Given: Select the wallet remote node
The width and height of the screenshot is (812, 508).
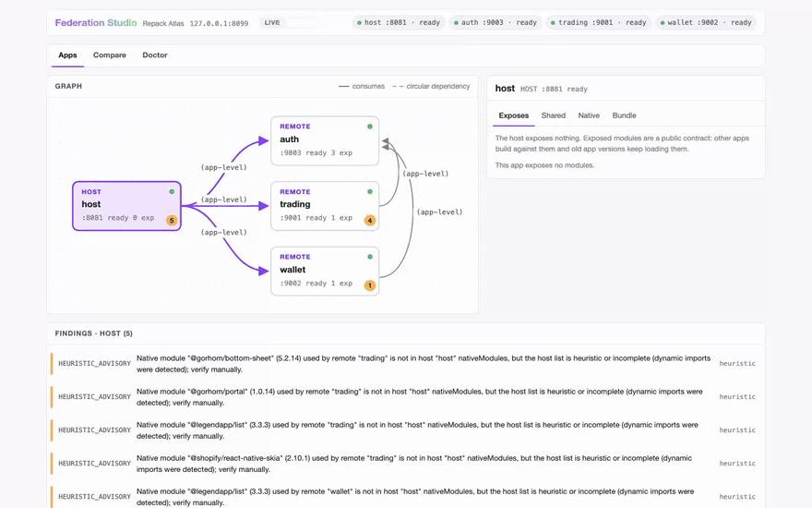Looking at the screenshot, I should point(325,272).
